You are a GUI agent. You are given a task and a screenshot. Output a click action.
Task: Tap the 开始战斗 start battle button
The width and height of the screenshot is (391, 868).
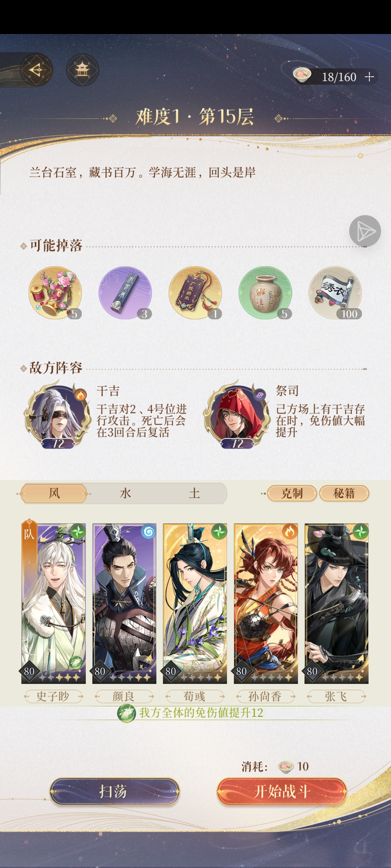coord(282,792)
